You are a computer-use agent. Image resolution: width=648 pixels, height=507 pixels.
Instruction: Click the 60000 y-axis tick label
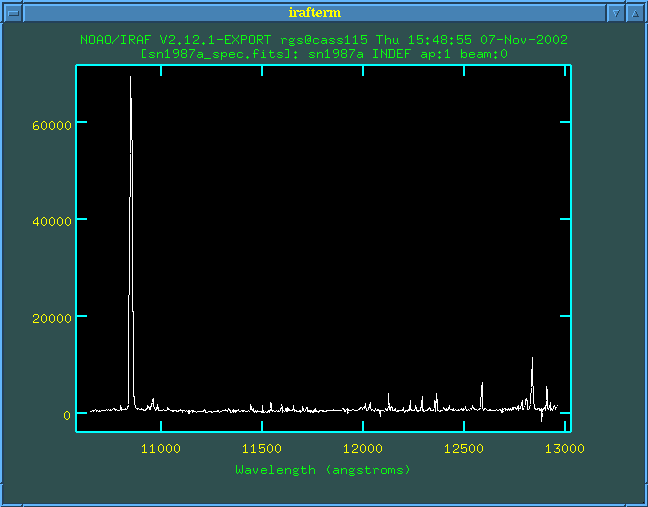pyautogui.click(x=51, y=123)
